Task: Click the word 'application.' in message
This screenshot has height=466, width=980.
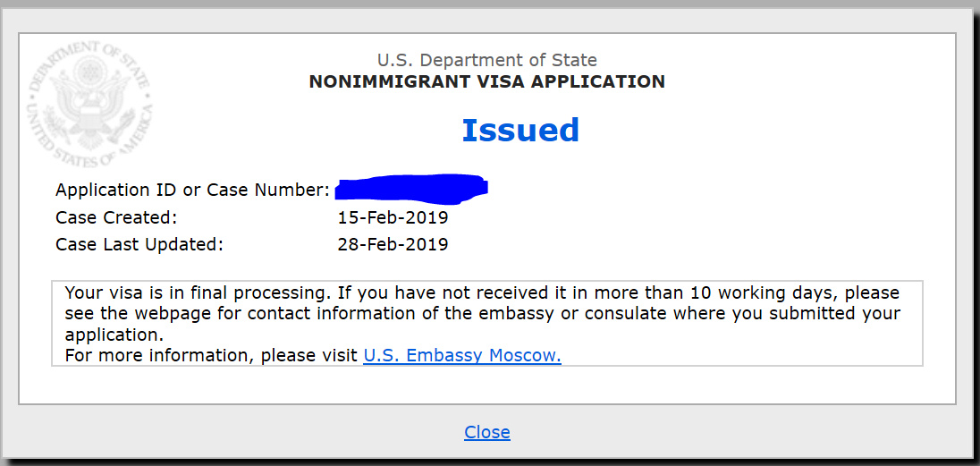Action: pyautogui.click(x=114, y=335)
